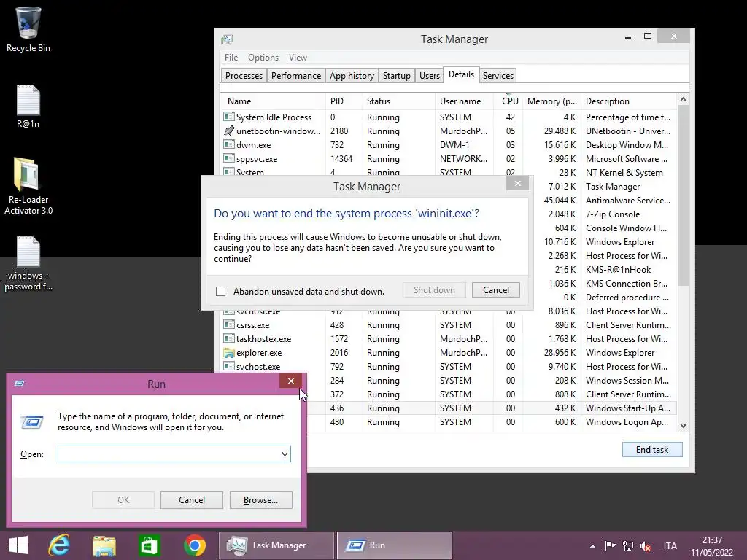This screenshot has width=747, height=560.
Task: Open the Windows Store taskbar icon
Action: [149, 545]
